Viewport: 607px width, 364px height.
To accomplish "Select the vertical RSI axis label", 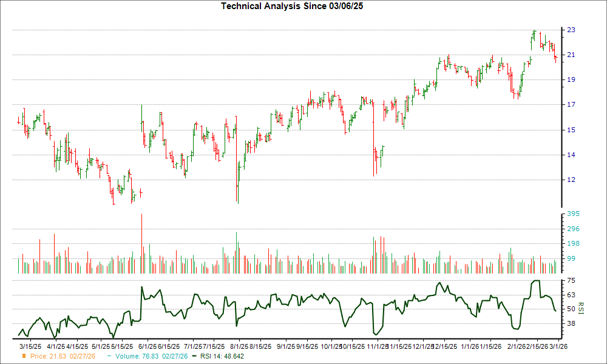I will [x=581, y=308].
